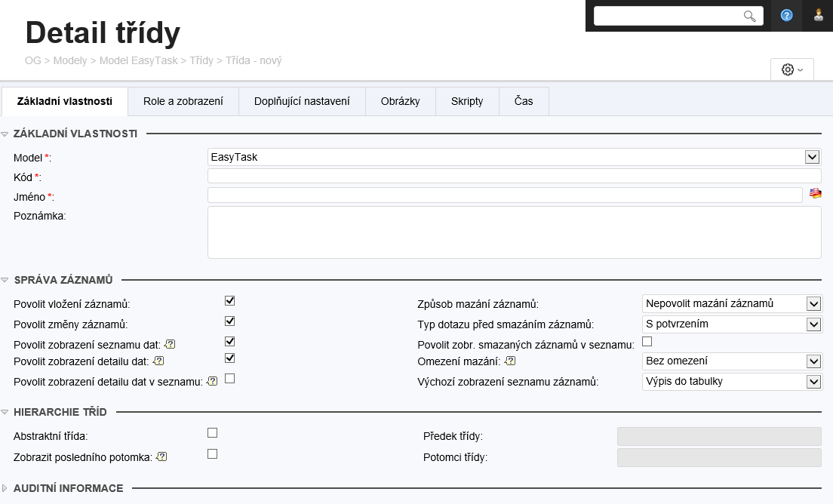Click help icon next to Zobrazit posledního potomka
This screenshot has height=504, width=833.
point(161,457)
